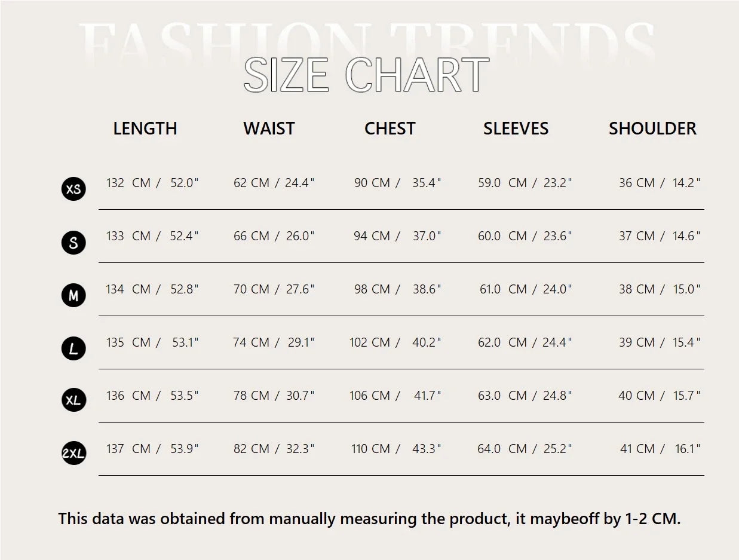The width and height of the screenshot is (739, 560).
Task: Click the CHEST column header
Action: pos(390,128)
